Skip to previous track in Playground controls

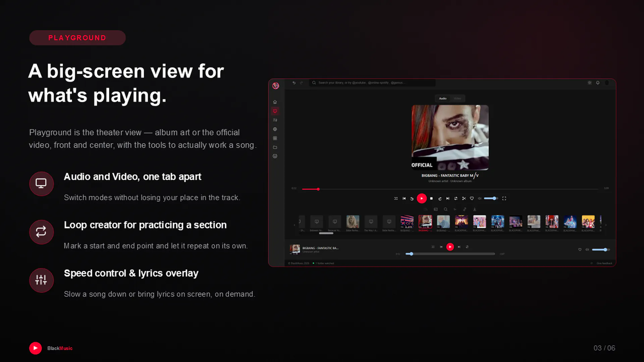tap(404, 198)
